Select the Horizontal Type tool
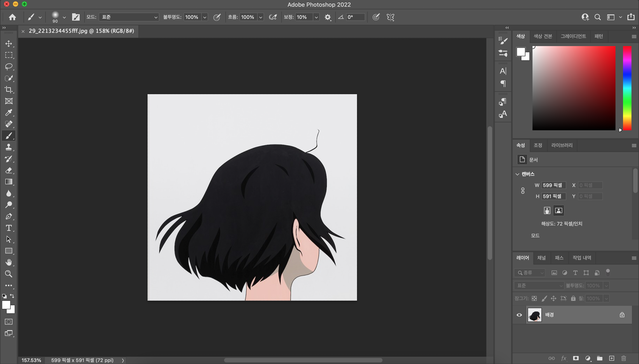Viewport: 639px width, 364px height. pos(9,228)
